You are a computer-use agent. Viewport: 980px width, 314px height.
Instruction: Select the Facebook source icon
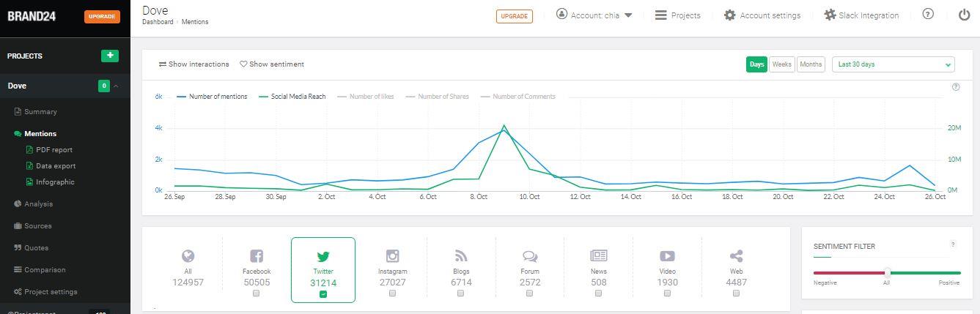pyautogui.click(x=257, y=255)
